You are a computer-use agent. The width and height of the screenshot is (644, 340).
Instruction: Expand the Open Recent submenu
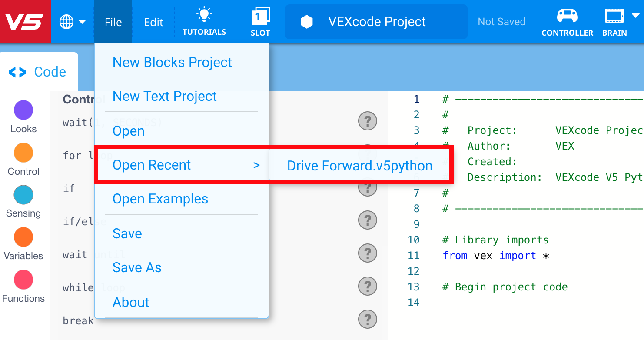[182, 165]
